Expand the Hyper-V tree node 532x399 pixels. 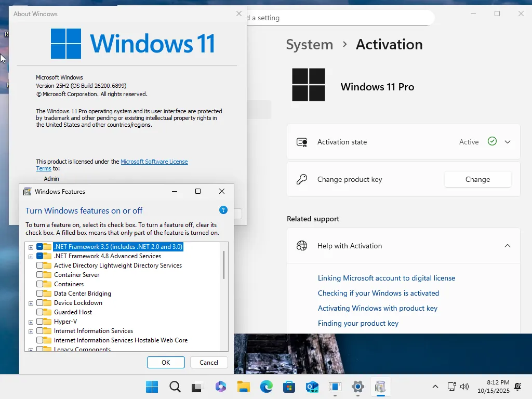click(31, 322)
